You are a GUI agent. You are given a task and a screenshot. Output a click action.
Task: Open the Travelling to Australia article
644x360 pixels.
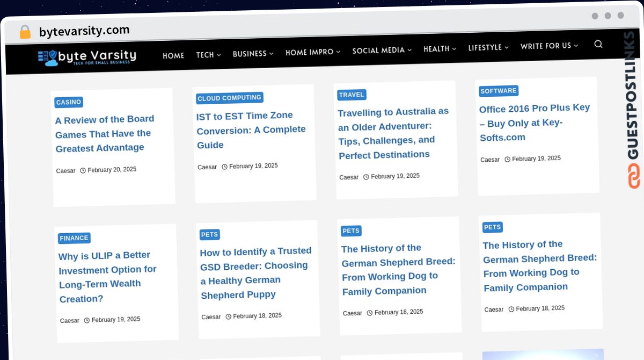(393, 133)
